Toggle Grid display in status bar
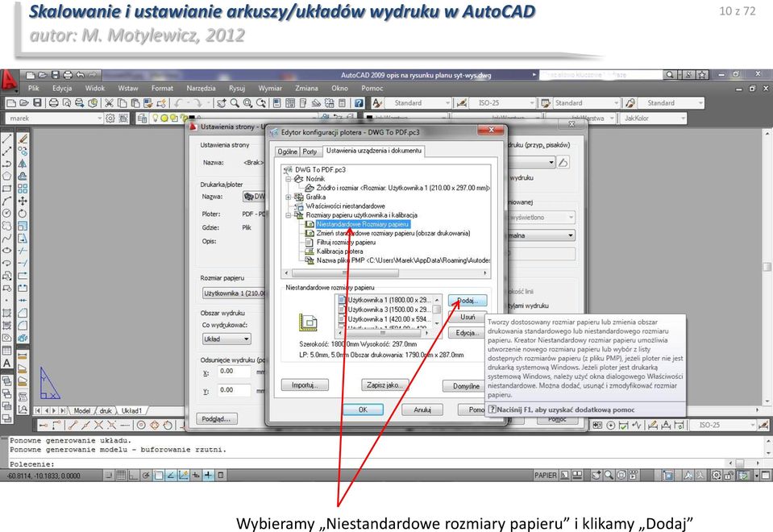The image size is (773, 532). point(121,476)
